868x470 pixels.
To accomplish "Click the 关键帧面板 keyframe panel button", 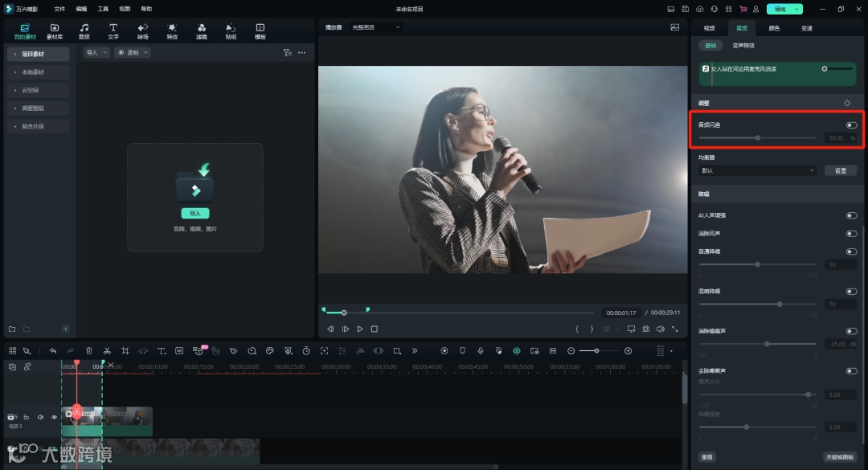I will pos(840,456).
